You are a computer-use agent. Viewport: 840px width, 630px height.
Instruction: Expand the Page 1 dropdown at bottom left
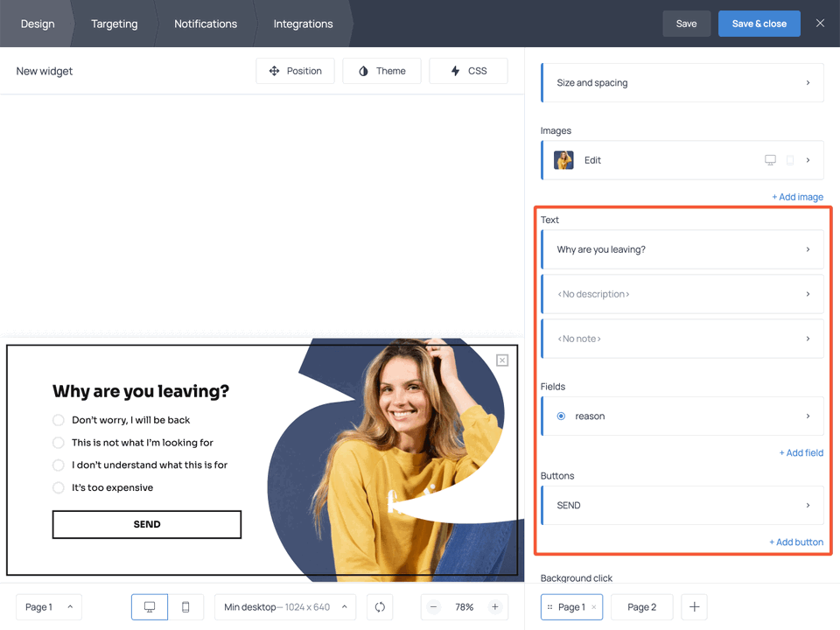point(48,606)
